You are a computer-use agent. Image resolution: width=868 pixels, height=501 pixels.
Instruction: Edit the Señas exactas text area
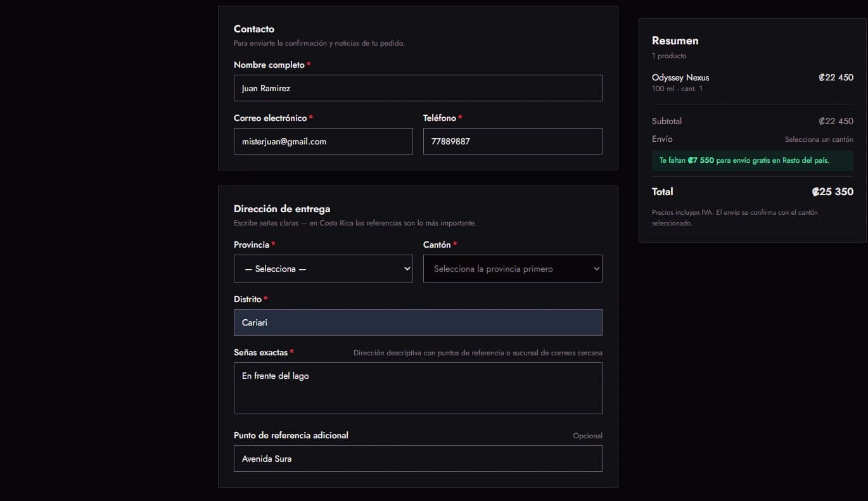(418, 388)
